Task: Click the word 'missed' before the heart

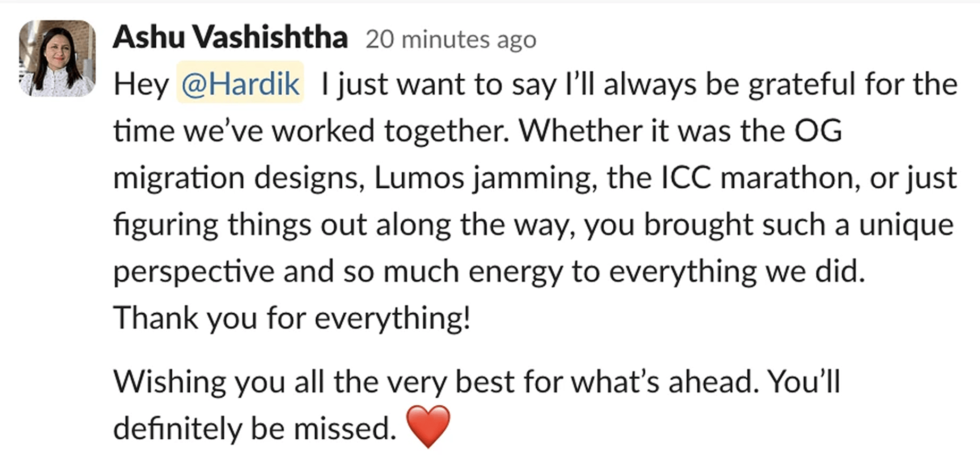Action: [x=345, y=428]
